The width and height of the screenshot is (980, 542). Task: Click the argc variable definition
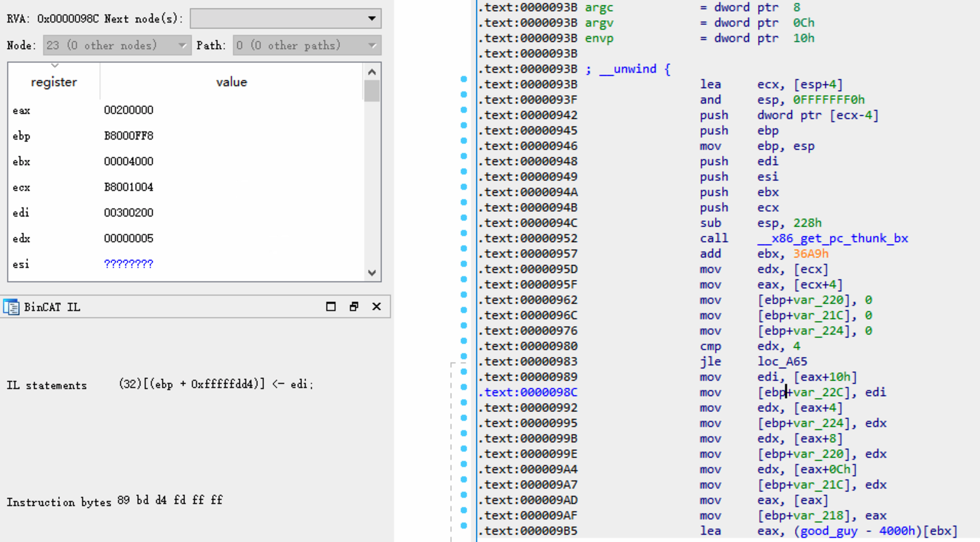599,7
